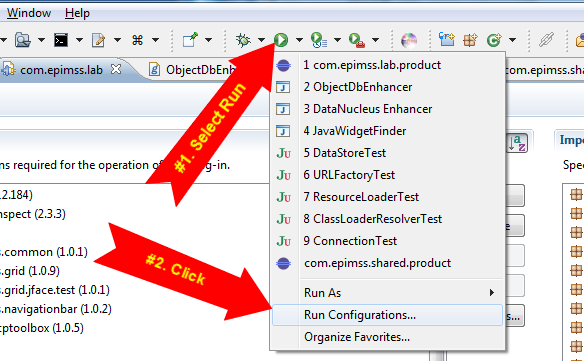Select the .grid.jface.test (1.0.1) row
The image size is (584, 361).
[x=54, y=290]
